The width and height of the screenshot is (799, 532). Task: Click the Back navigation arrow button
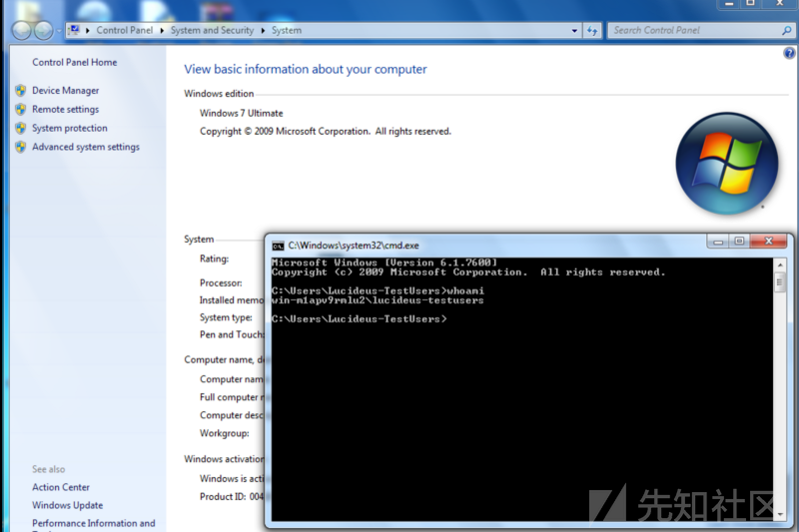(21, 31)
